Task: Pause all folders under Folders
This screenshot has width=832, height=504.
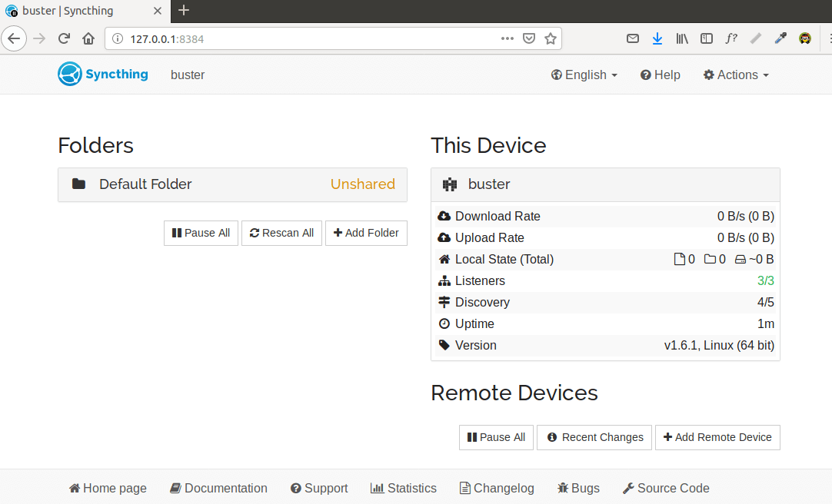Action: coord(201,233)
